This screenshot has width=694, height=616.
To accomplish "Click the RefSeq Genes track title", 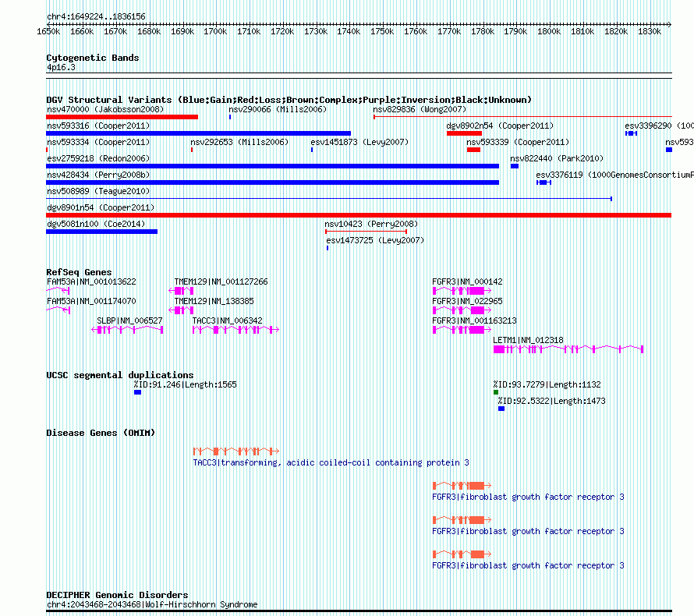I will coord(79,272).
